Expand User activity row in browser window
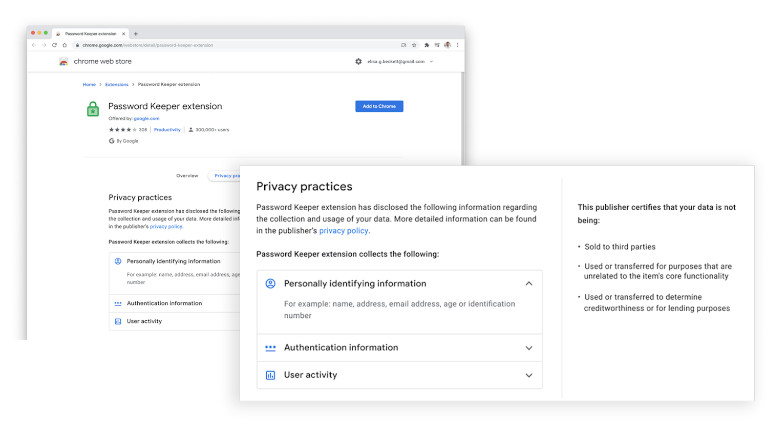Screen dimensions: 768x433 coord(175,321)
